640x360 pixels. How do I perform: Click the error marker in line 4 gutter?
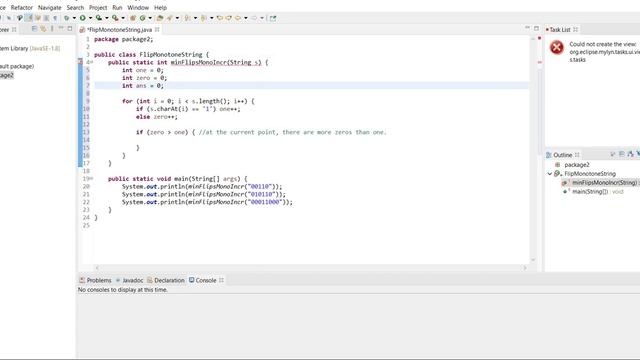tap(80, 62)
